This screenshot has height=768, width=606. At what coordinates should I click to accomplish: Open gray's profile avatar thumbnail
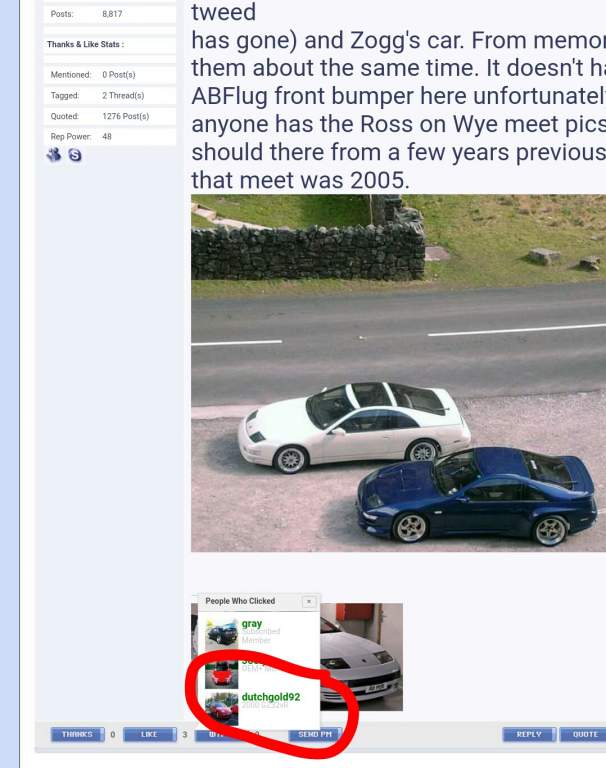tap(221, 634)
